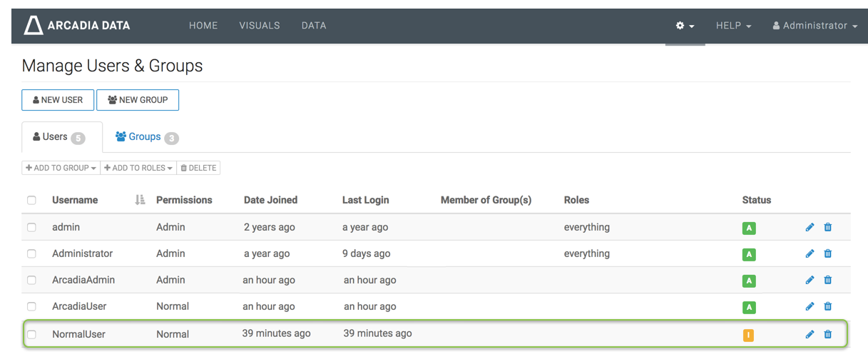This screenshot has width=868, height=352.
Task: Go to Visuals in navigation bar
Action: click(260, 26)
